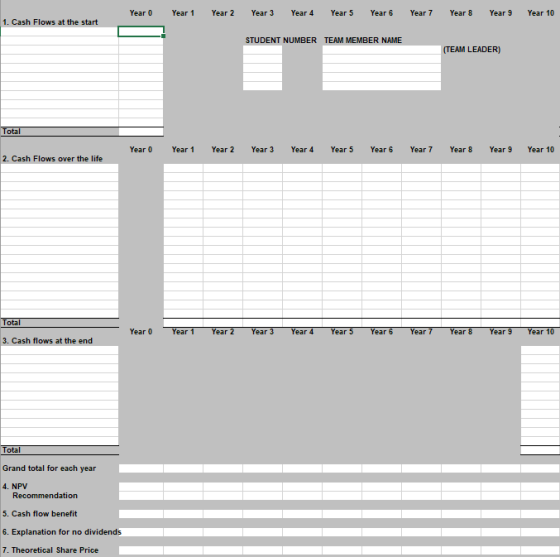Screen dimensions: 560x557
Task: Select the first cell of the Recommendation row
Action: coord(141,496)
